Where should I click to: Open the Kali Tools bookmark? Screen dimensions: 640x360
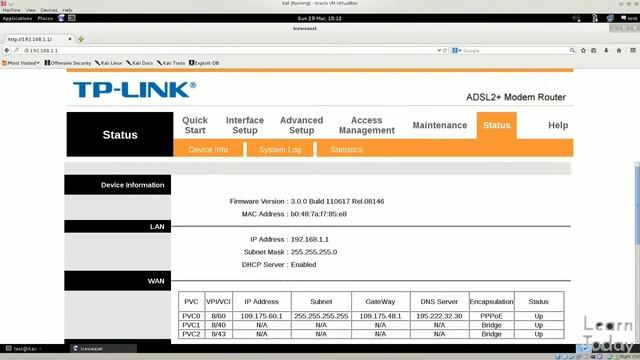(171, 63)
